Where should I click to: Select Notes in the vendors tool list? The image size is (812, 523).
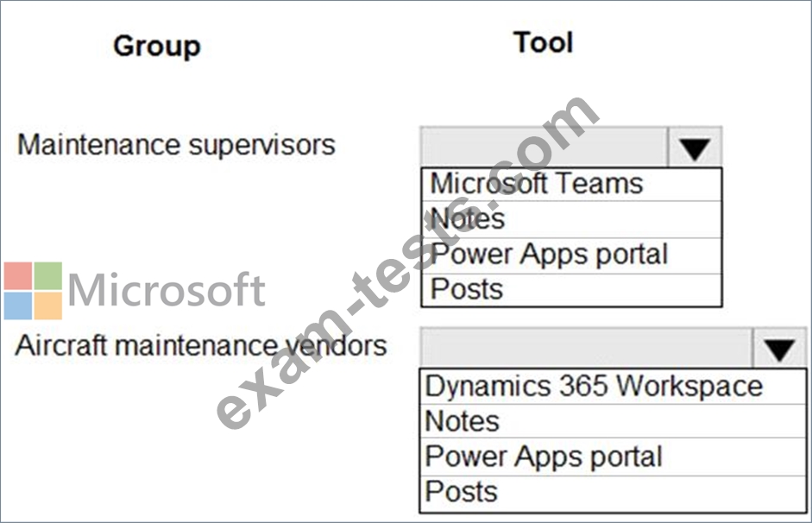[613, 421]
